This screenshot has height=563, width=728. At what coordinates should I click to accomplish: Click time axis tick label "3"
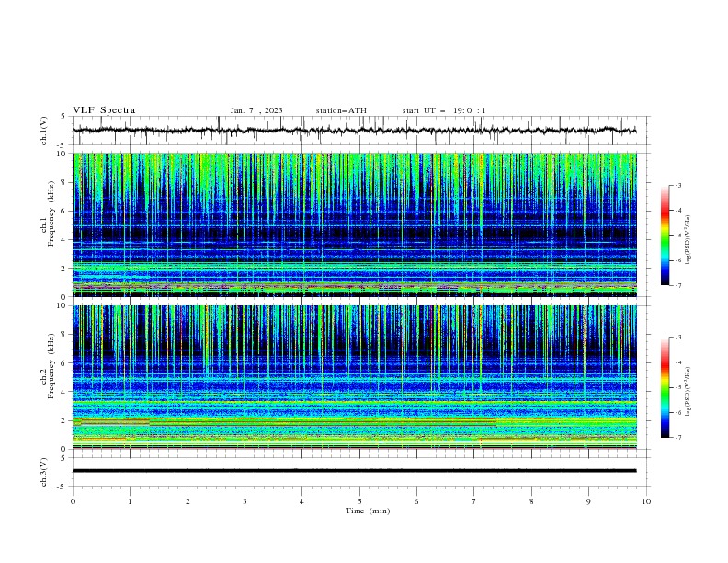pyautogui.click(x=245, y=501)
